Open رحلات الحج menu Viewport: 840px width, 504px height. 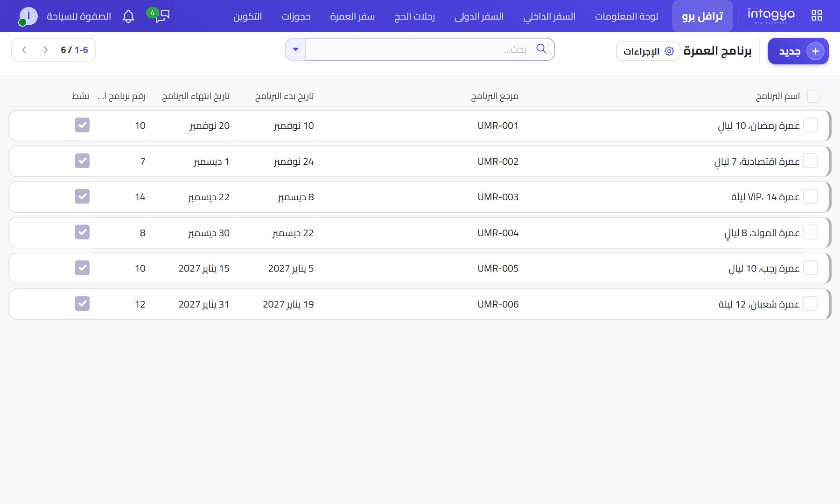(414, 16)
